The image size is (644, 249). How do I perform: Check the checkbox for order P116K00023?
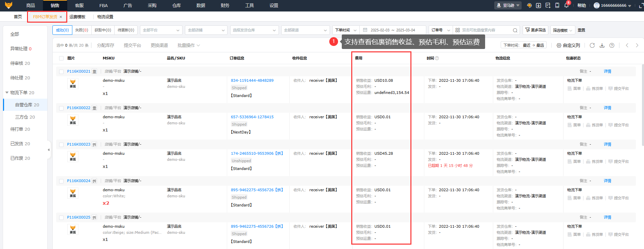61,144
